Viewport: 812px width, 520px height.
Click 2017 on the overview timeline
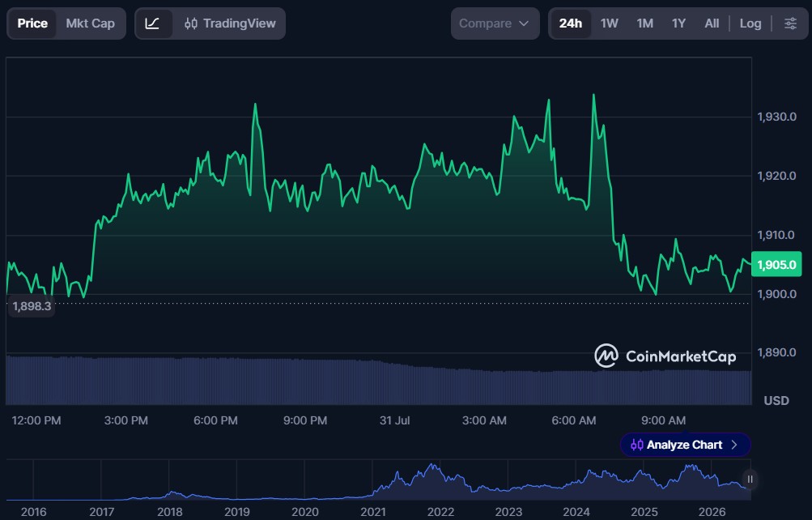point(101,512)
